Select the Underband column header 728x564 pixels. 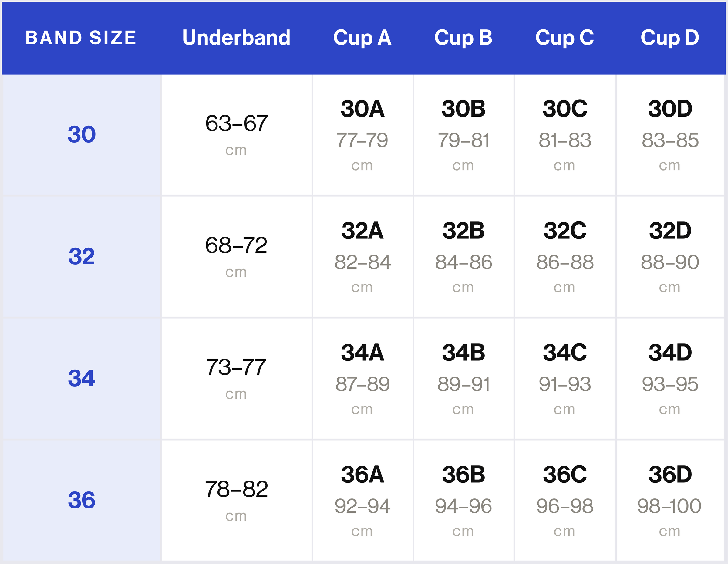[x=236, y=37]
